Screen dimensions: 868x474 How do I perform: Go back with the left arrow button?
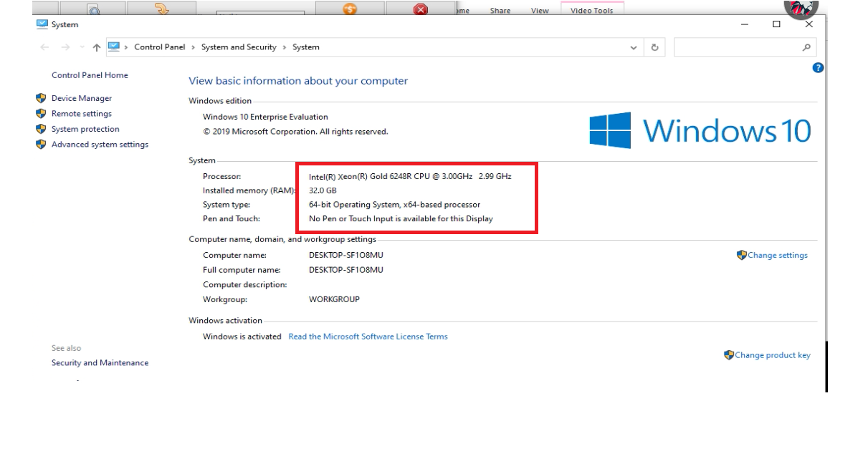(x=45, y=47)
